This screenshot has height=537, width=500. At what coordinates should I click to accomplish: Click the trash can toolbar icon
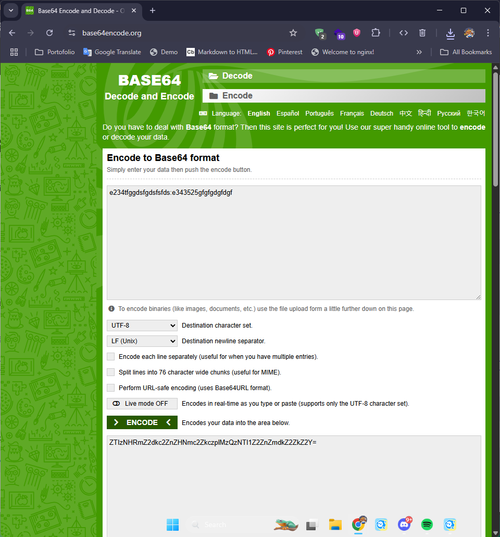tap(422, 33)
